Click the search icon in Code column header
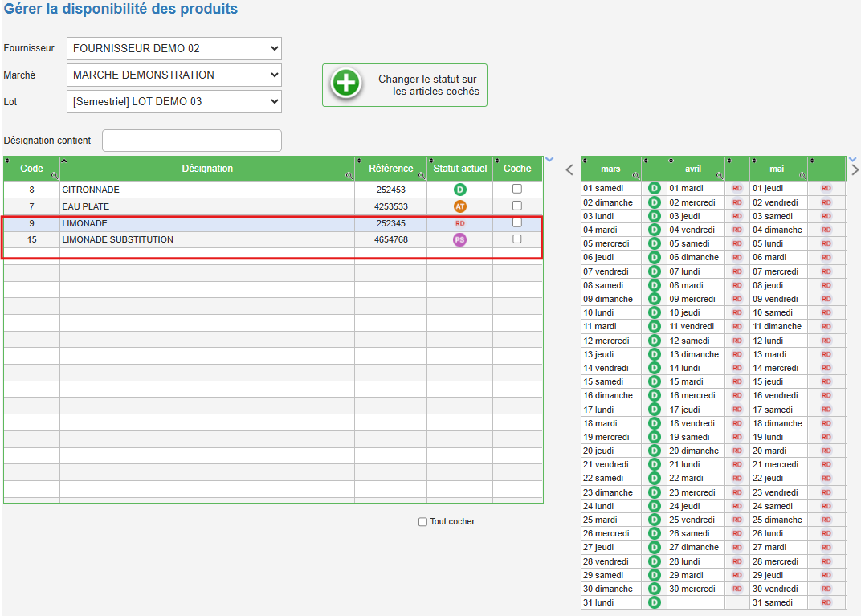Image resolution: width=861 pixels, height=616 pixels. click(x=54, y=176)
